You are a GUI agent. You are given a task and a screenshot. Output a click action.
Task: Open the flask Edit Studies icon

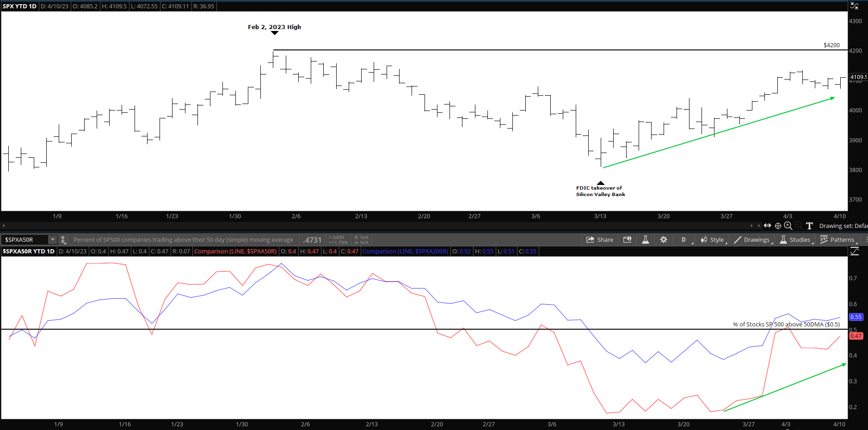(x=646, y=240)
